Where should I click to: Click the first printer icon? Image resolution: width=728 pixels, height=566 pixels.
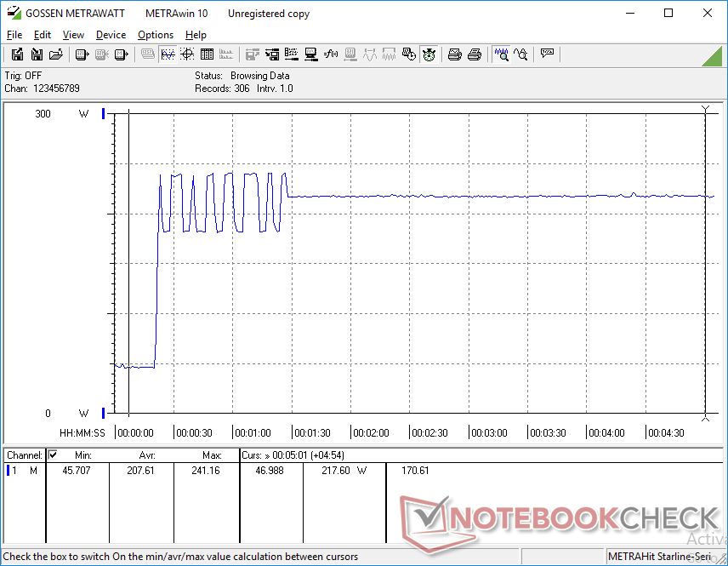coord(454,54)
